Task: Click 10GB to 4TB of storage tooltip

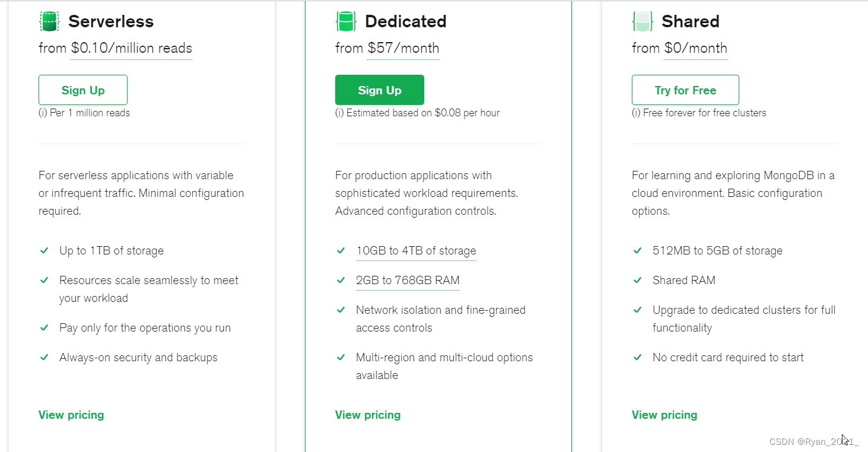Action: coord(416,250)
